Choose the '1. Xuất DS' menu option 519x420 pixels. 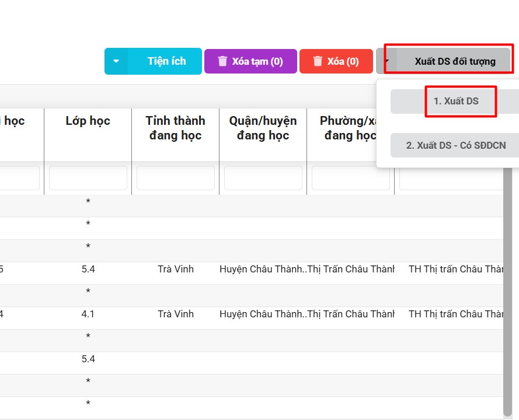[456, 101]
